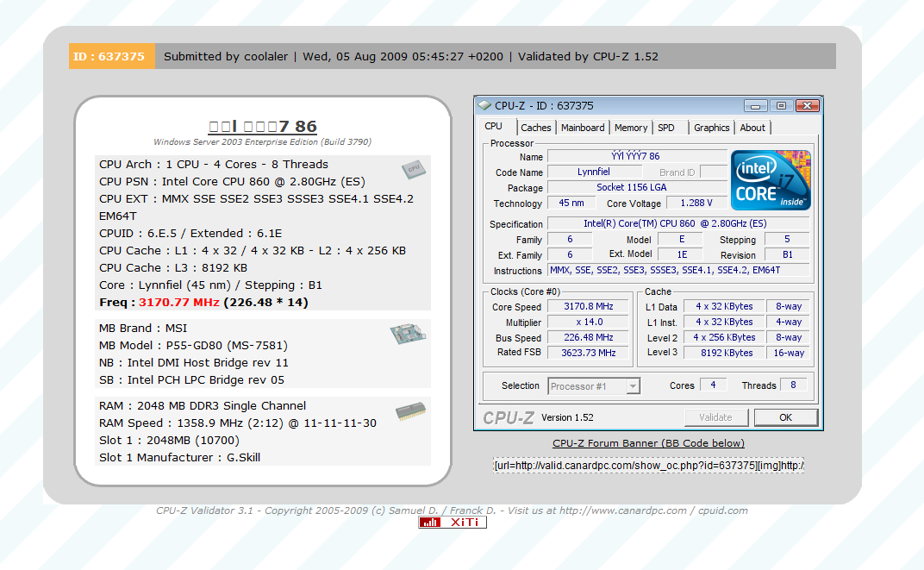This screenshot has height=570, width=924.
Task: Close the CPU-Z window
Action: [x=808, y=106]
